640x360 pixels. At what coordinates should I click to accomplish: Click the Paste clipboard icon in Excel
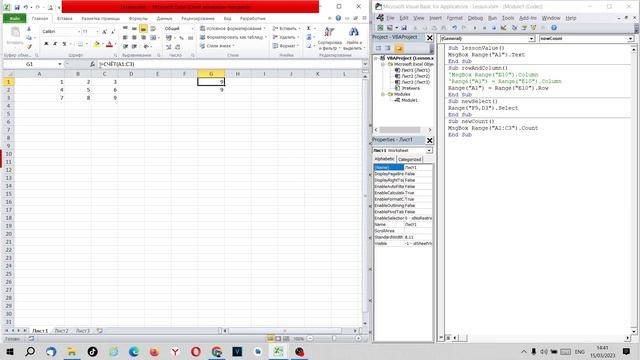click(x=15, y=32)
